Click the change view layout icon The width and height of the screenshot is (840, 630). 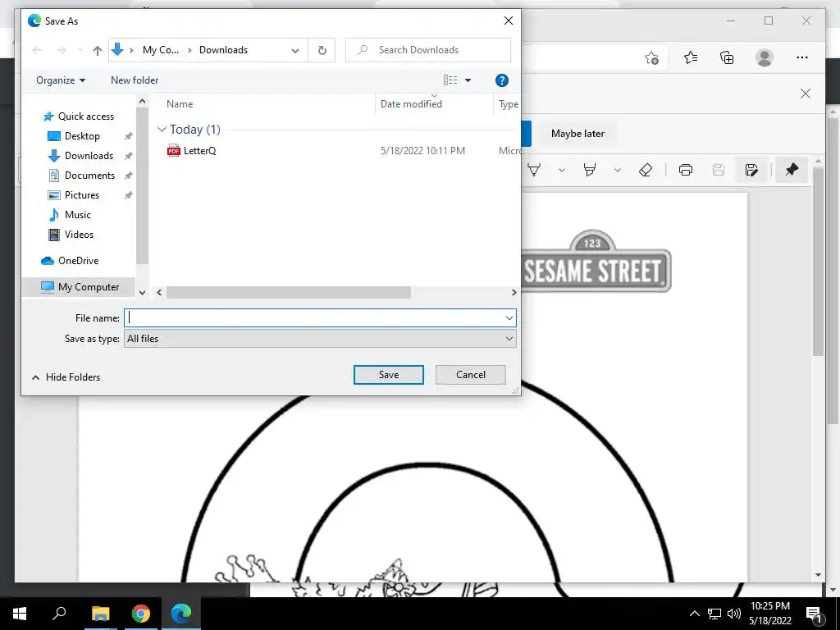point(450,80)
